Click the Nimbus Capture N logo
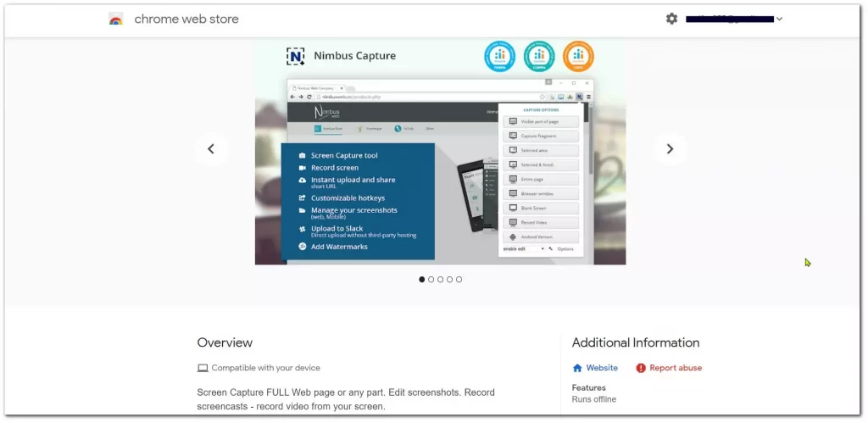Image resolution: width=868 pixels, height=423 pixels. (x=296, y=56)
